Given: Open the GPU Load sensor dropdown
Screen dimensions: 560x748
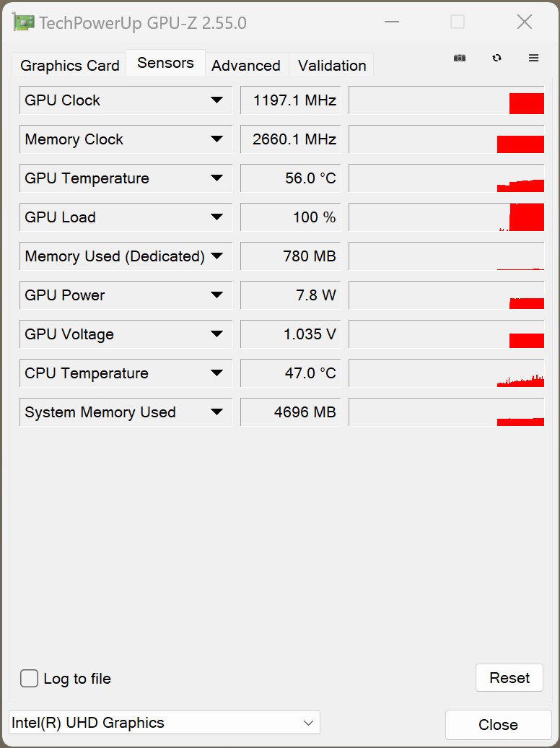Looking at the screenshot, I should click(x=216, y=217).
